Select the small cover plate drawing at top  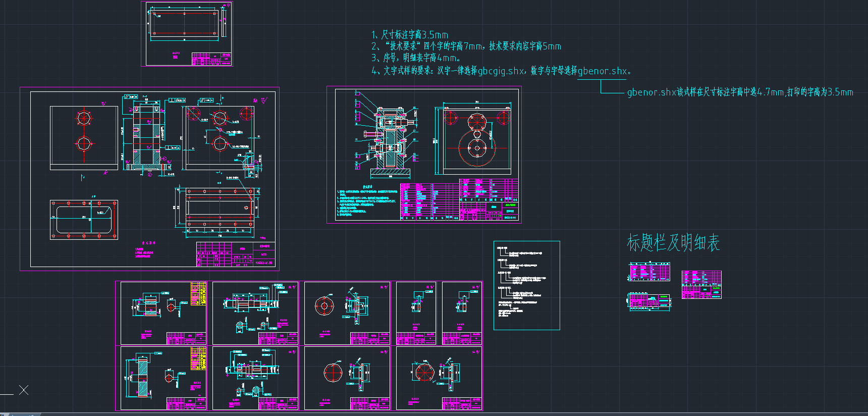[x=187, y=33]
